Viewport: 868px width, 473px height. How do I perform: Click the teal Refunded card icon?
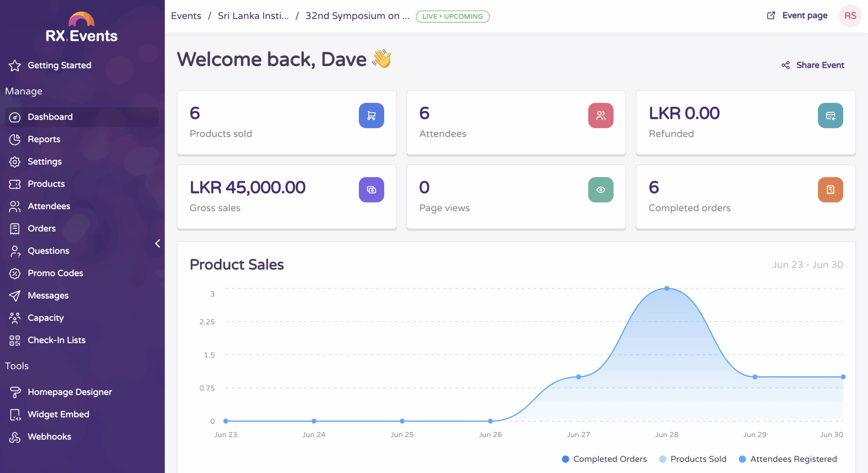coord(830,116)
